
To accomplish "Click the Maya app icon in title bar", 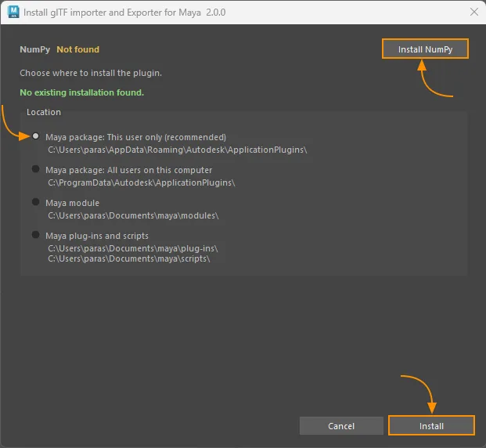I will pos(13,12).
